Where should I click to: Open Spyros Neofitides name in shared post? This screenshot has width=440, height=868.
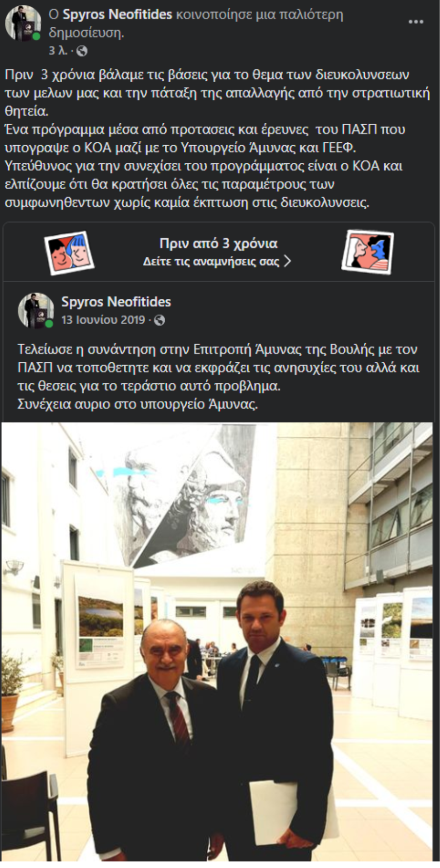point(116,302)
